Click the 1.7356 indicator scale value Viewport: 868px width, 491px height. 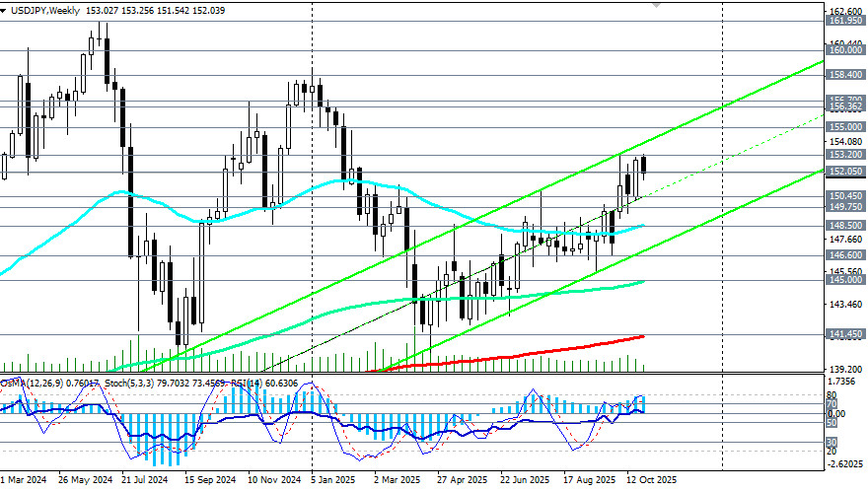(x=841, y=382)
